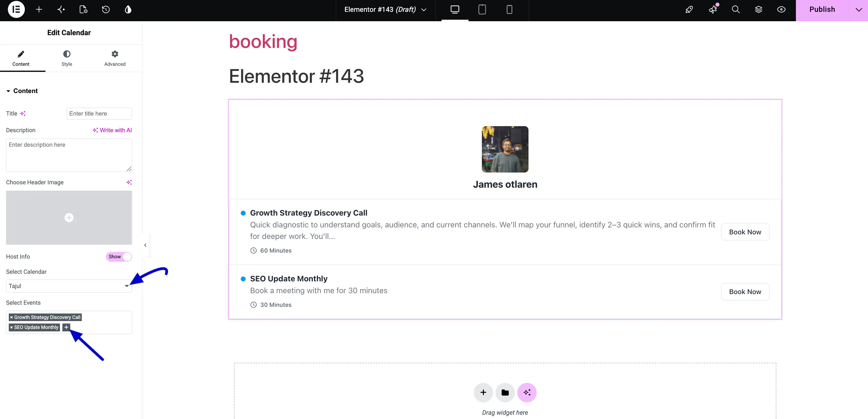Click pink AI build button in drop zone

[x=527, y=393]
